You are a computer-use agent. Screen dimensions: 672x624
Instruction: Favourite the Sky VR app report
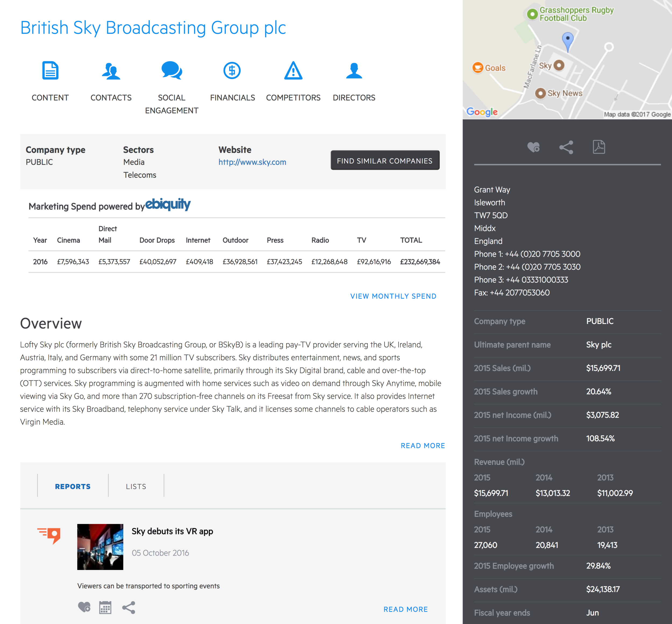[x=84, y=607]
